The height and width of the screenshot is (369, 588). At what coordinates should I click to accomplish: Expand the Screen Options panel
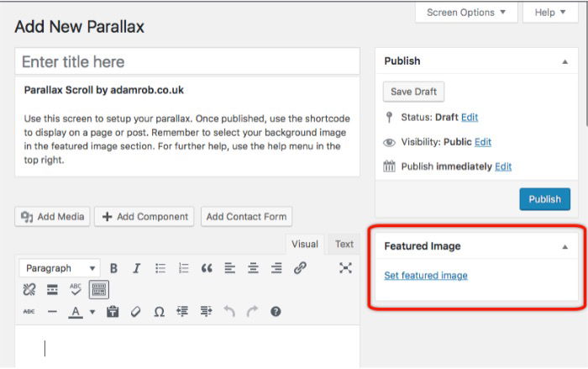coord(466,13)
